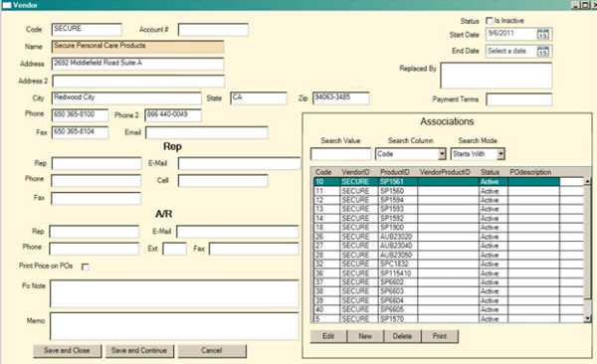597x364 pixels.
Task: Click scroll-up arrow of associations list
Action: point(588,182)
